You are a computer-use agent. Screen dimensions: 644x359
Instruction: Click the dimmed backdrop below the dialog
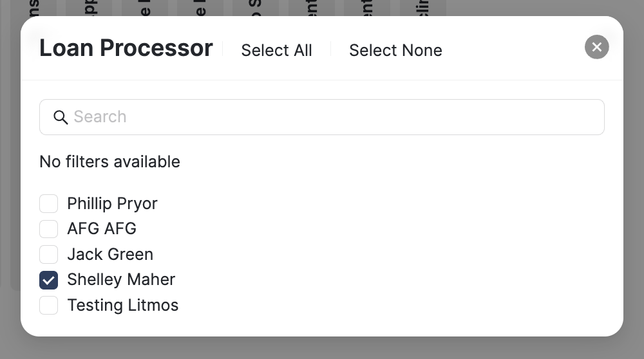pos(322,348)
